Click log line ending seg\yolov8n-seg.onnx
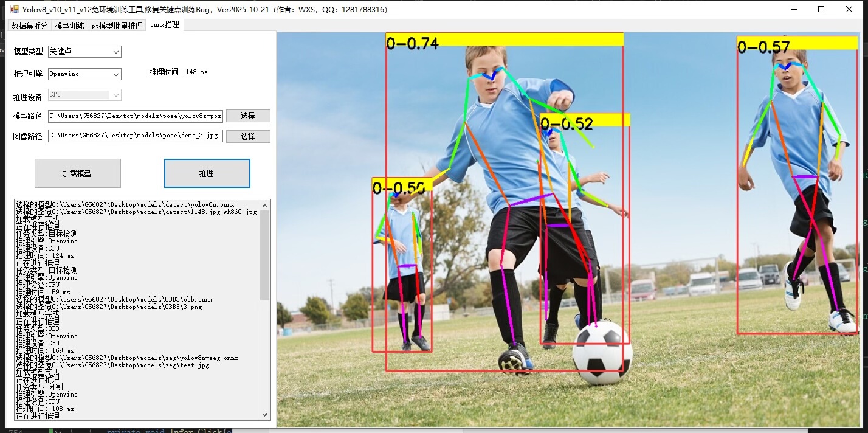Viewport: 868px width, 433px height. (x=126, y=358)
